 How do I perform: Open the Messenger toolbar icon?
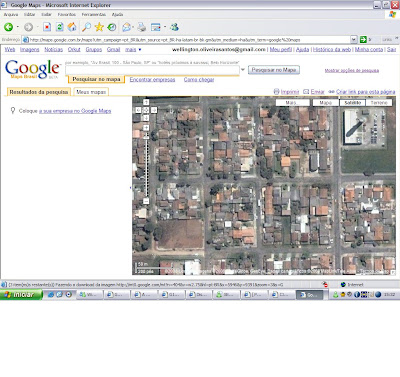pyautogui.click(x=174, y=27)
